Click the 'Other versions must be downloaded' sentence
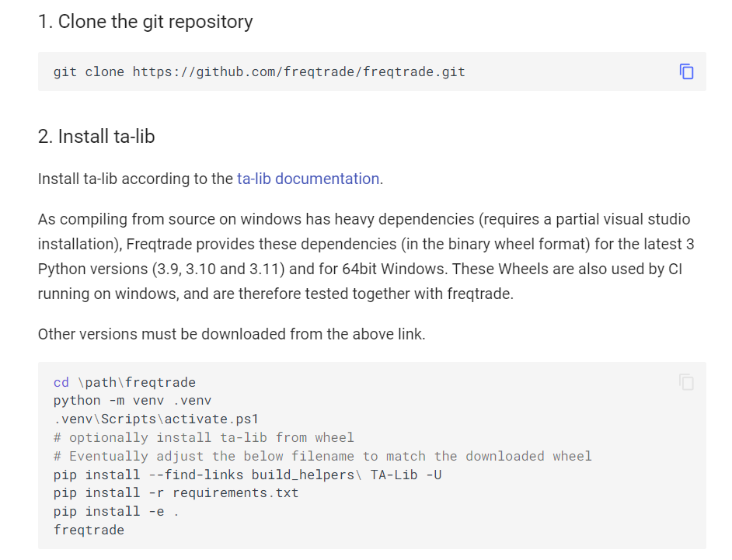Image resolution: width=732 pixels, height=560 pixels. [x=232, y=334]
